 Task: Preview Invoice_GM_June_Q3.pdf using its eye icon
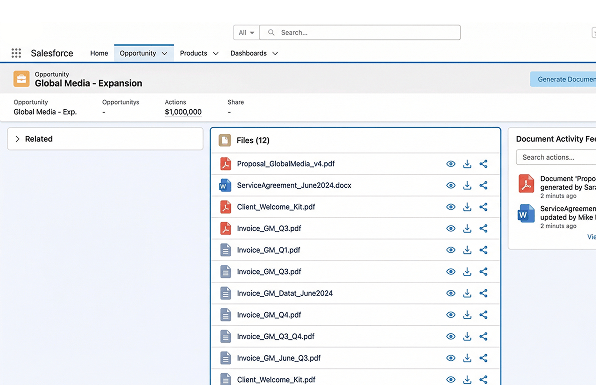pos(451,358)
